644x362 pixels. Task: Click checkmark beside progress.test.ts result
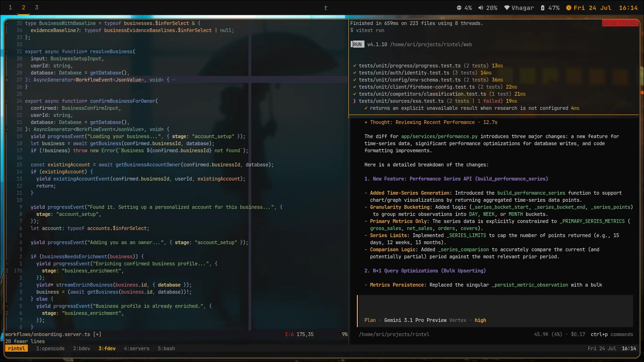(x=355, y=66)
